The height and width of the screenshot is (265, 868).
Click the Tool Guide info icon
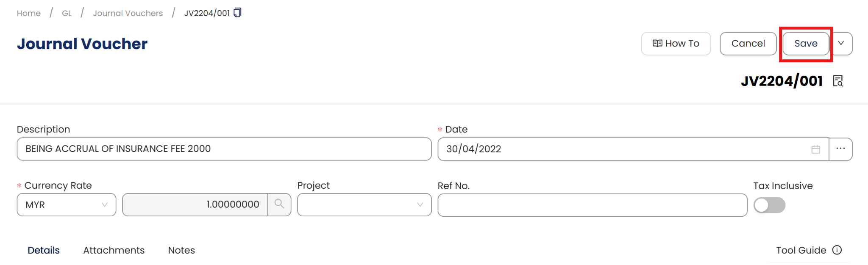click(x=837, y=250)
